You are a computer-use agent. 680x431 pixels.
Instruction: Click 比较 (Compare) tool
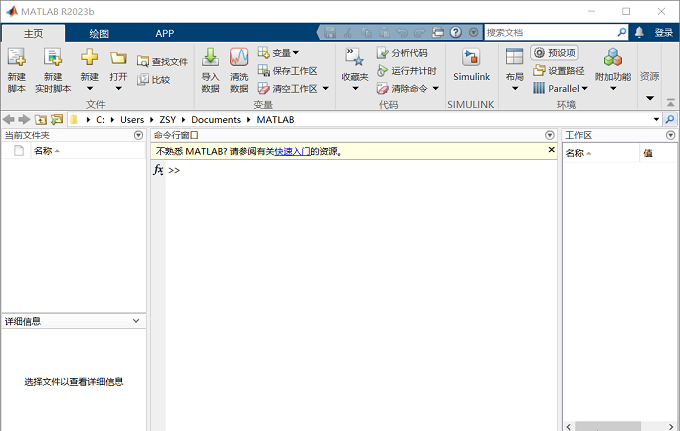coord(154,80)
